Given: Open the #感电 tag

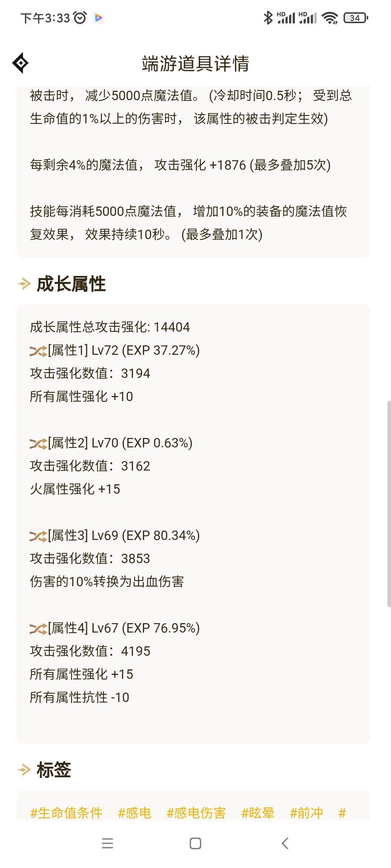Looking at the screenshot, I should 135,813.
